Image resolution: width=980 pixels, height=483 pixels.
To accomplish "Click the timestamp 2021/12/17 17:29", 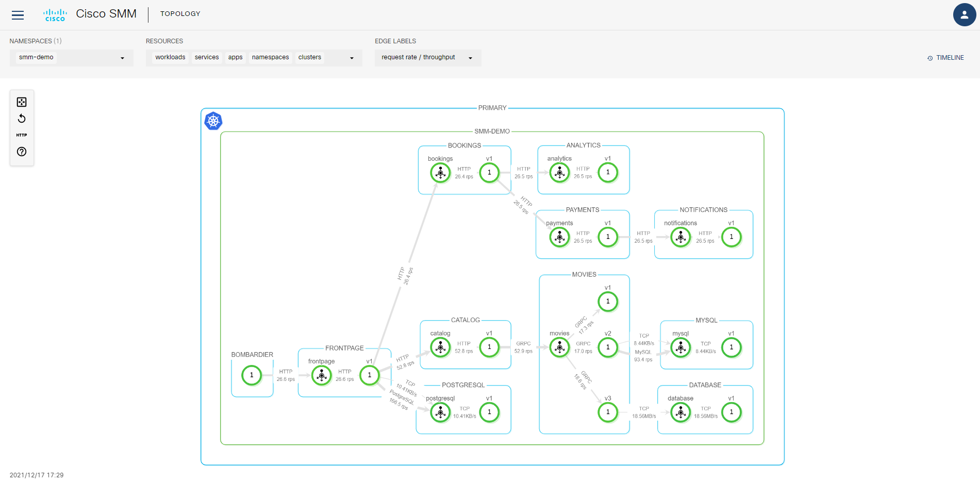I will [37, 475].
